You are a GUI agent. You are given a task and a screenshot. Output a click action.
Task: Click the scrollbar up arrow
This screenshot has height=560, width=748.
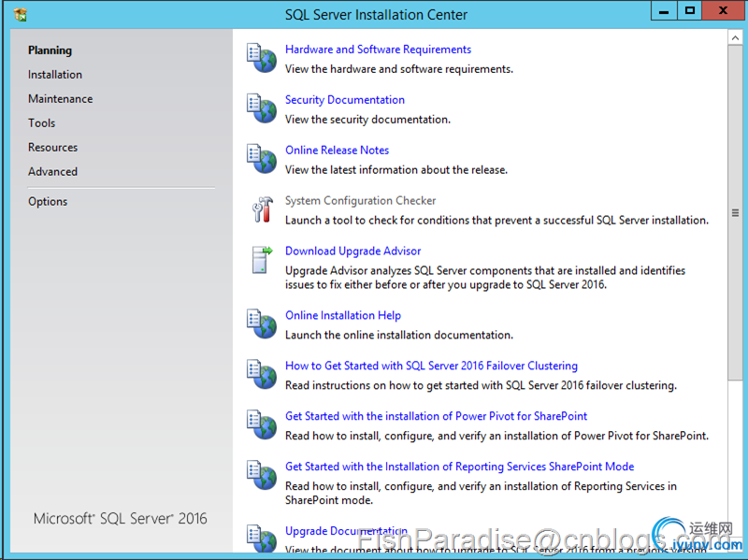(735, 37)
